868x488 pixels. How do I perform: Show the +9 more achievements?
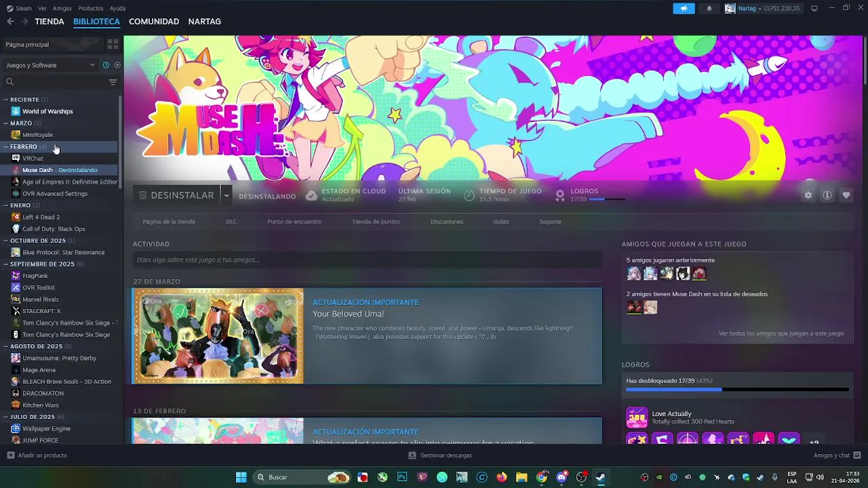tap(814, 442)
